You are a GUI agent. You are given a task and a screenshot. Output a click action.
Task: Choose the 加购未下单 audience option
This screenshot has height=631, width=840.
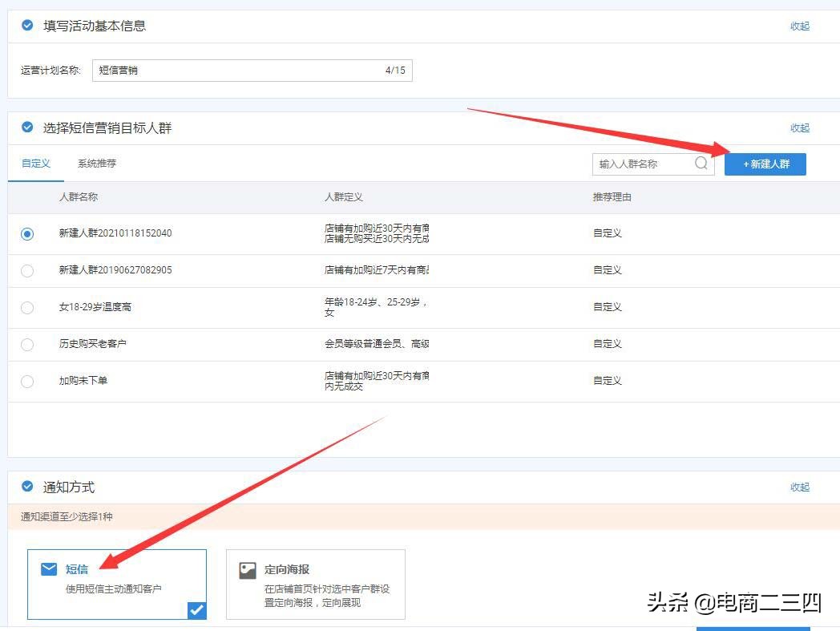coord(26,380)
